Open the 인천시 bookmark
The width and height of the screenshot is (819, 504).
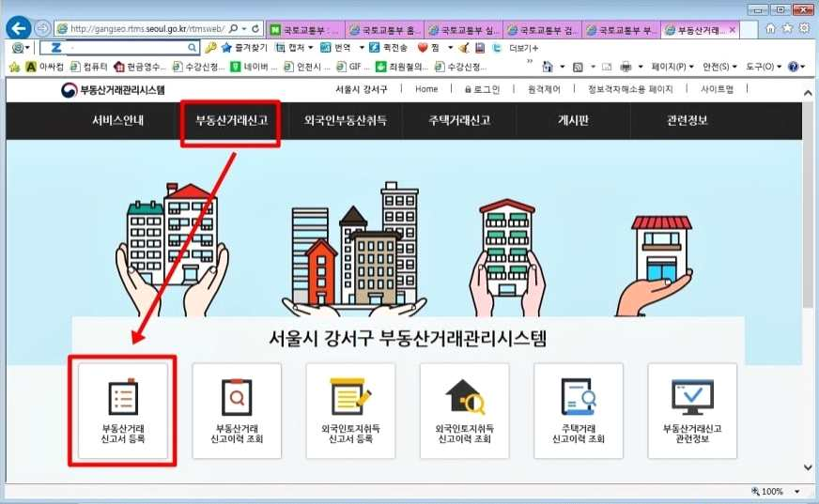(x=307, y=67)
